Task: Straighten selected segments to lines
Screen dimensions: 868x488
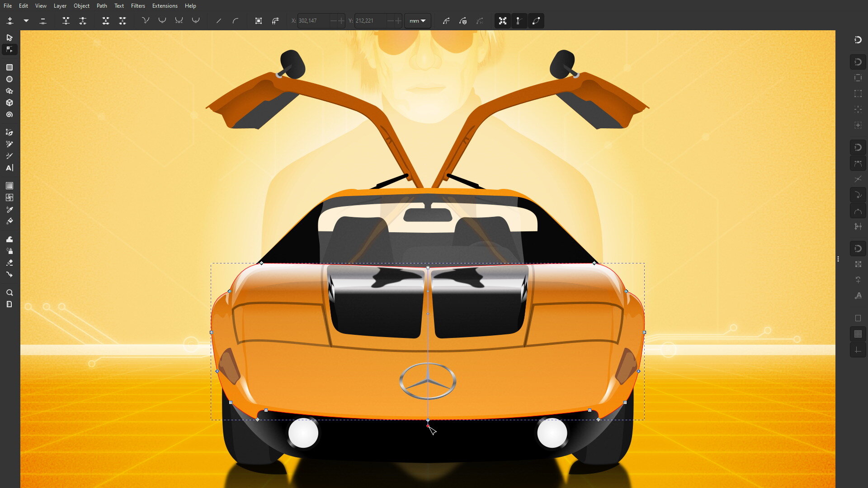Action: (219, 21)
